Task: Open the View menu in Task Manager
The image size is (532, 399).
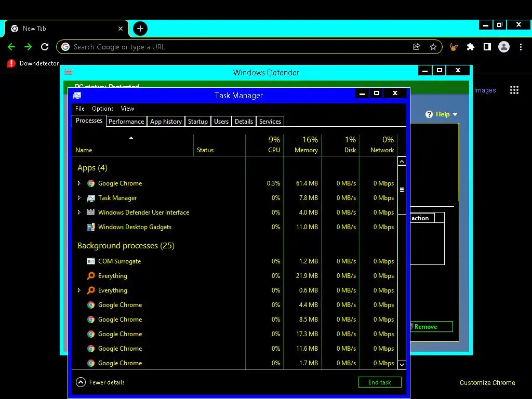Action: coord(127,109)
